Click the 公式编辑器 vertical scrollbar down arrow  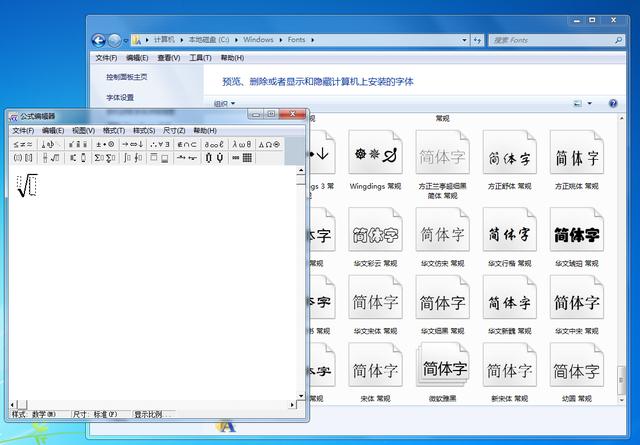pos(301,396)
